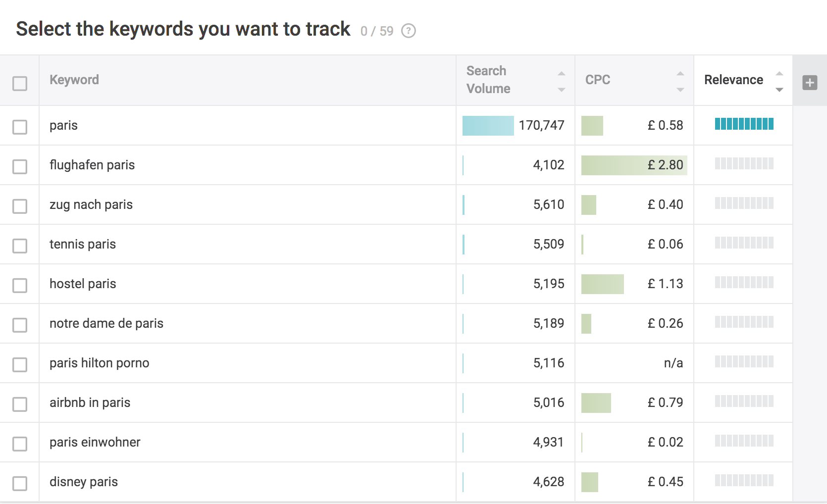Click the plus add column icon
The height and width of the screenshot is (504, 827).
coord(810,83)
